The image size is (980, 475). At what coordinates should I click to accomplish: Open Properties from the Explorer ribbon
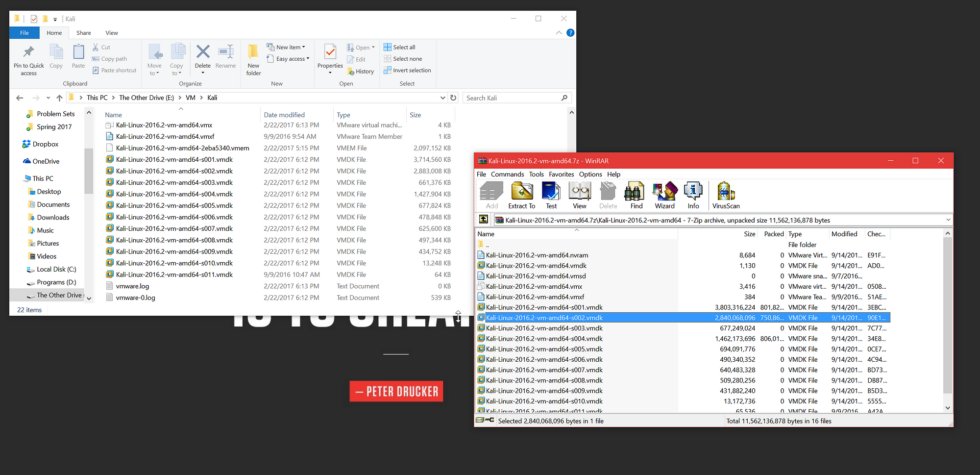tap(330, 59)
